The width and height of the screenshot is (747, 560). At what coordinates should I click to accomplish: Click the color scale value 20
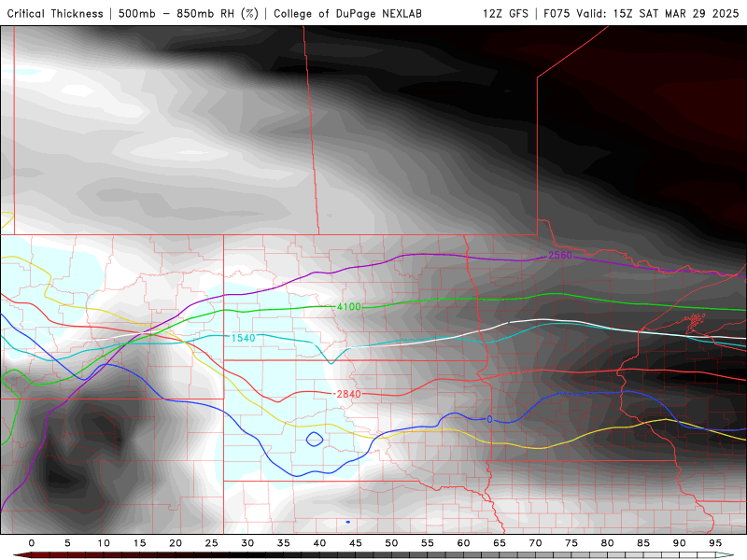click(x=176, y=543)
